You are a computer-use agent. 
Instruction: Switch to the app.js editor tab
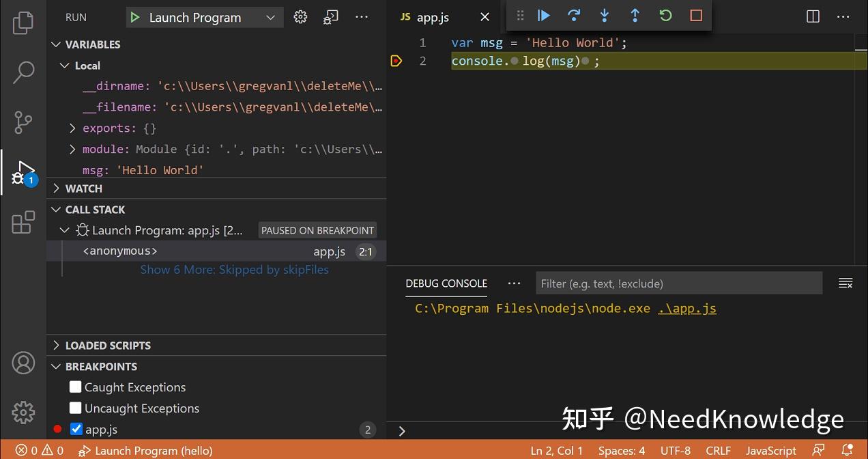433,17
